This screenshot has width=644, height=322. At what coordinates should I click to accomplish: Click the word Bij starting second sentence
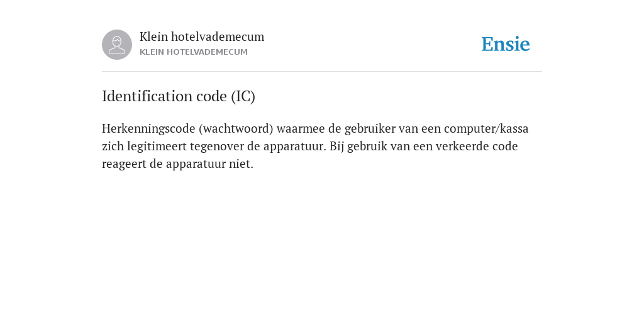[x=336, y=147]
